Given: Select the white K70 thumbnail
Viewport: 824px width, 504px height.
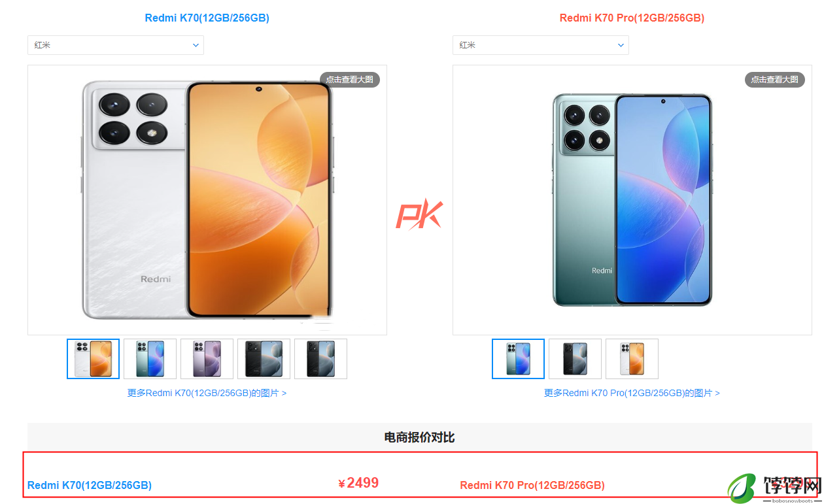Looking at the screenshot, I should pyautogui.click(x=93, y=359).
